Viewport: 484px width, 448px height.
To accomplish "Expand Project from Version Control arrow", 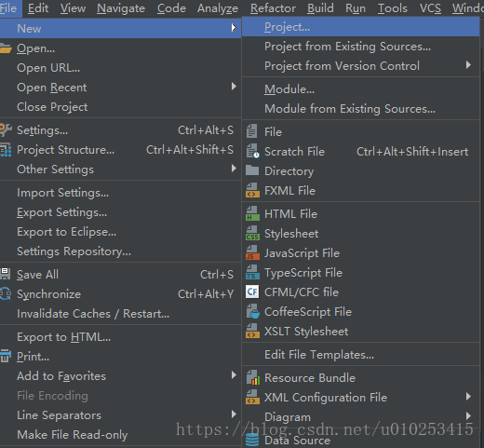I will pyautogui.click(x=468, y=65).
